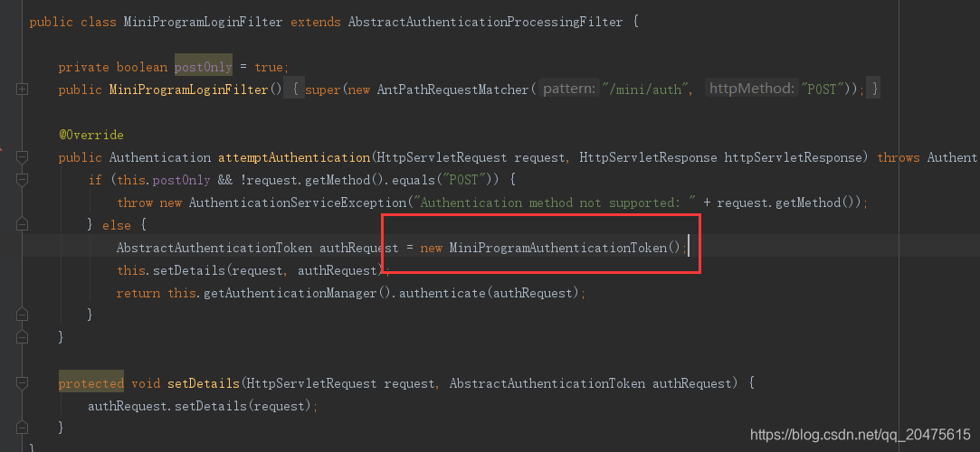Image resolution: width=980 pixels, height=452 pixels.
Task: Click the else keyword
Action: (117, 225)
